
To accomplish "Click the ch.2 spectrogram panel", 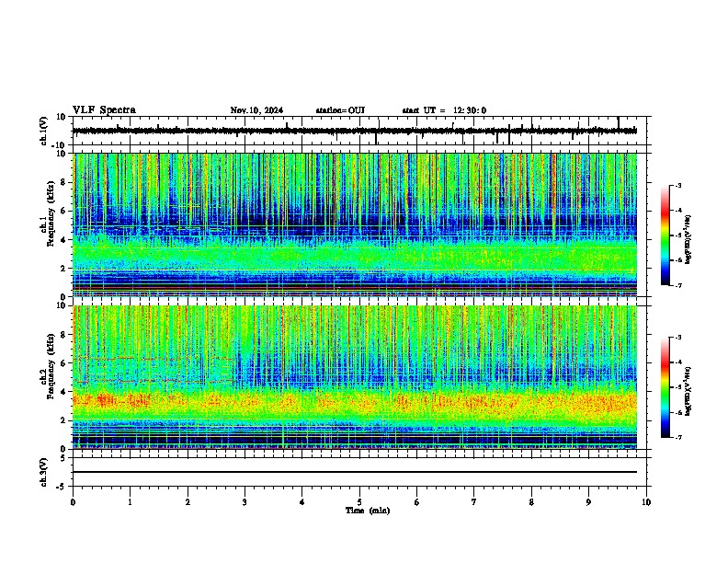I will coord(355,377).
